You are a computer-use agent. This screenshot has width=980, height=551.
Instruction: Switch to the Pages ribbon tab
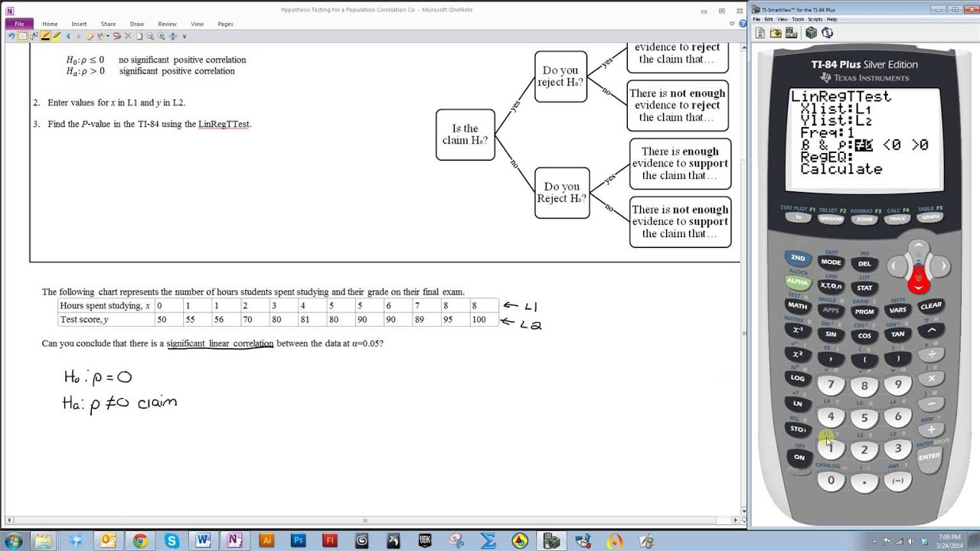pos(225,24)
